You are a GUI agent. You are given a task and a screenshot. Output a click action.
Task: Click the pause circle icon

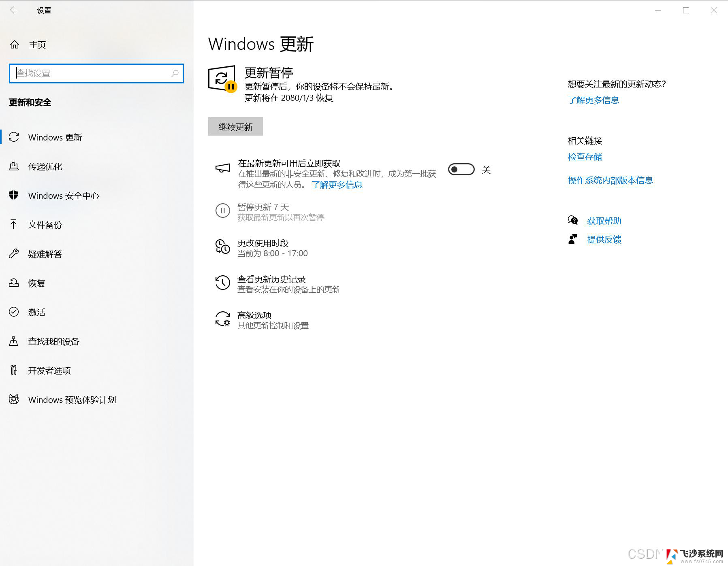[223, 211]
